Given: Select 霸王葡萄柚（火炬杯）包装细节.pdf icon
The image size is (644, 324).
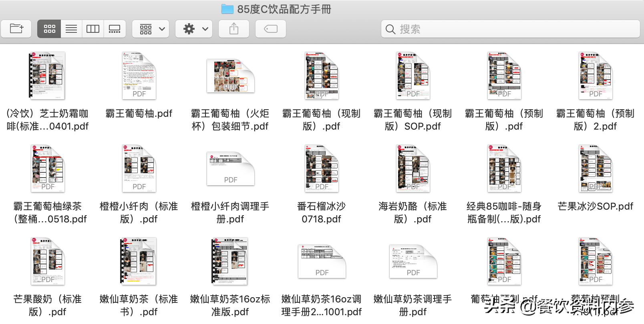Looking at the screenshot, I should (230, 76).
